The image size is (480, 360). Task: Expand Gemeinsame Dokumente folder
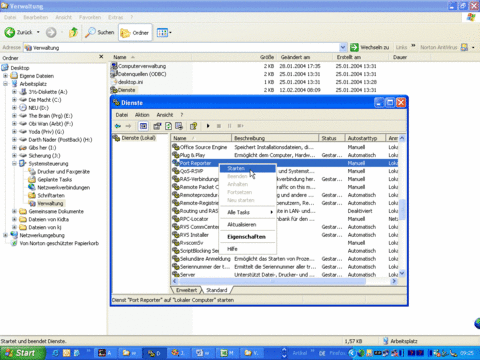14,211
